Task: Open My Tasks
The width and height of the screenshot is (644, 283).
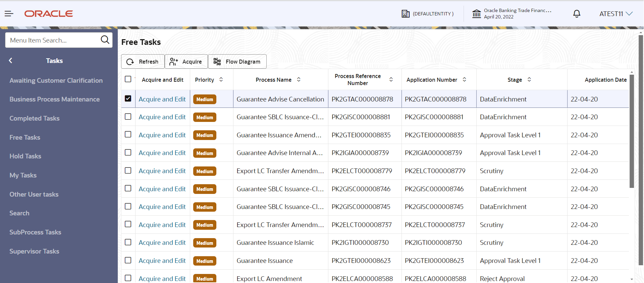Action: 23,175
